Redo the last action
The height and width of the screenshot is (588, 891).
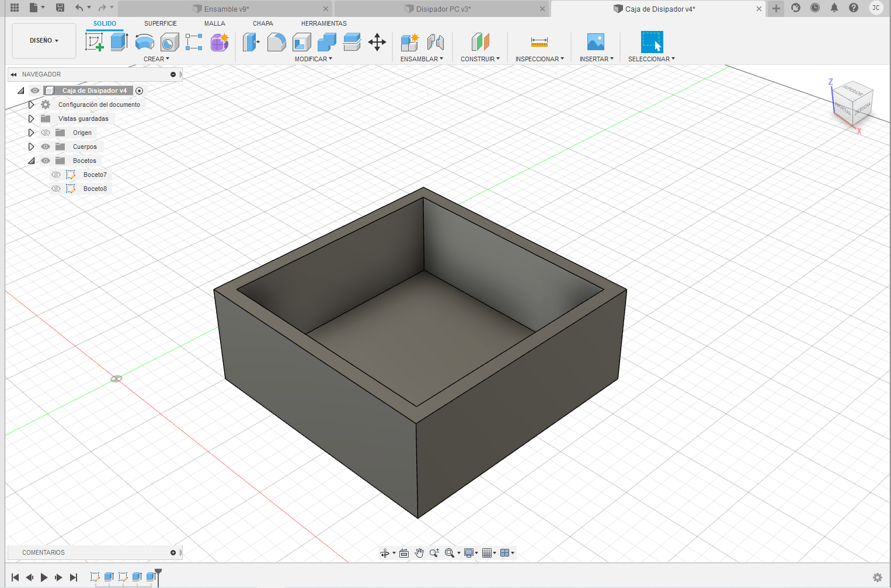coord(103,8)
